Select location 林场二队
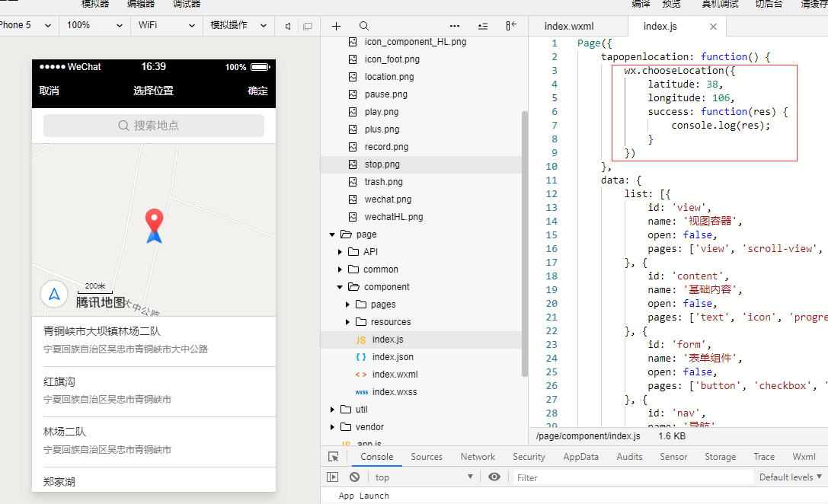The height and width of the screenshot is (504, 828). pos(154,442)
